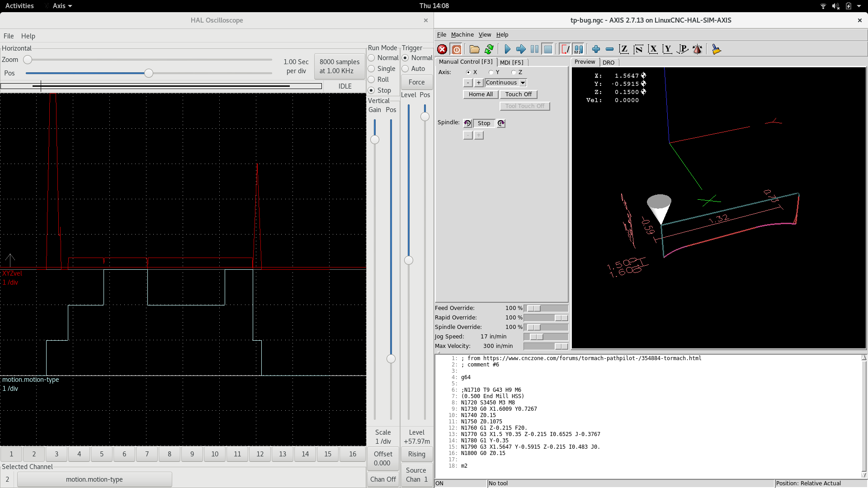
Task: Click the Source Chan 1 button
Action: click(x=416, y=475)
